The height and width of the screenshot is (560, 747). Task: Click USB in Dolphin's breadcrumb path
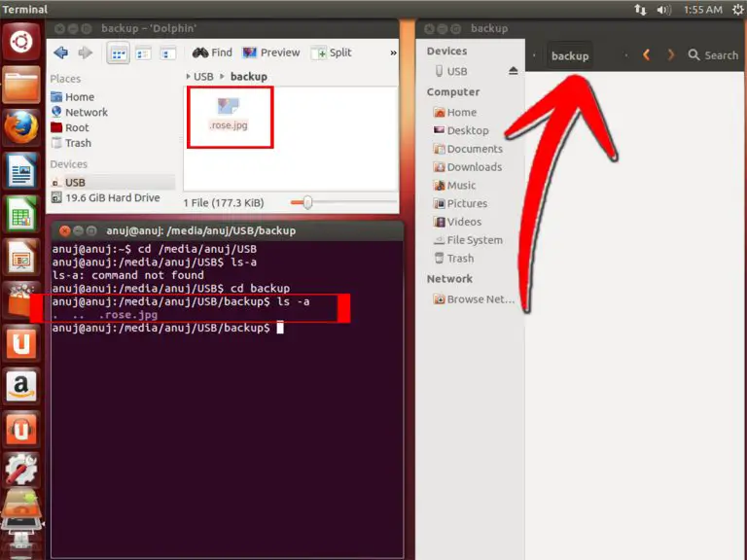[202, 76]
